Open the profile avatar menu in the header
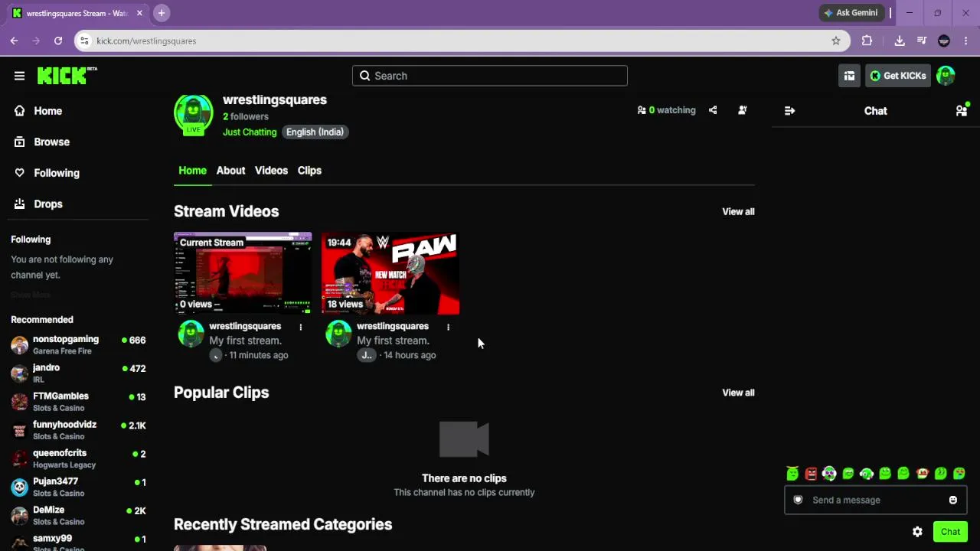980x551 pixels. click(946, 76)
